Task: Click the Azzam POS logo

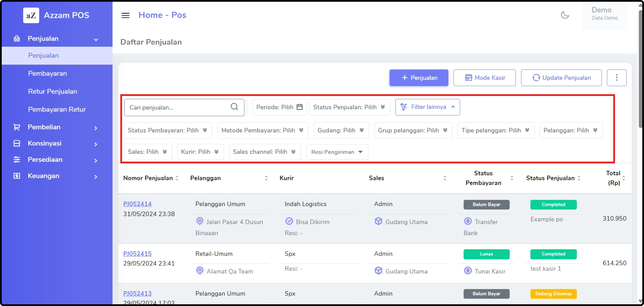Action: [31, 15]
